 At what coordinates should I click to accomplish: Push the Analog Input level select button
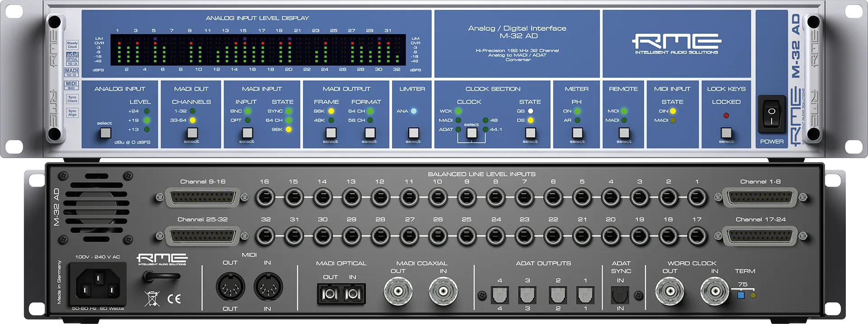106,133
